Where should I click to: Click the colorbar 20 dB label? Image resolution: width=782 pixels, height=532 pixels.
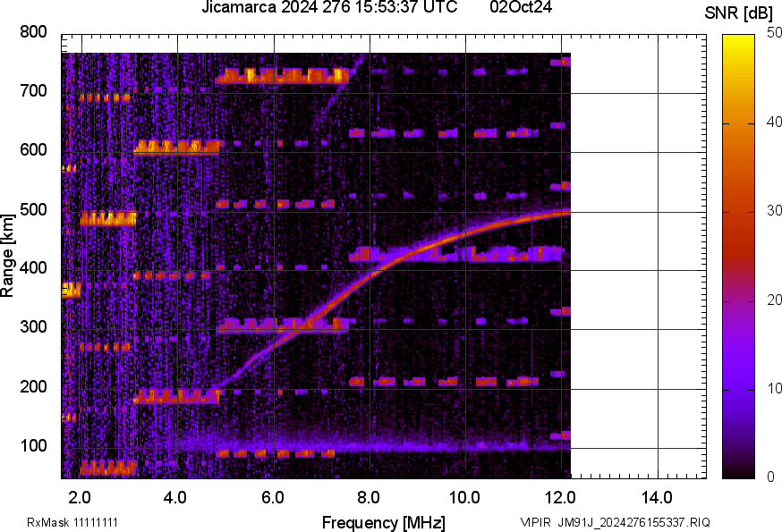[x=774, y=300]
